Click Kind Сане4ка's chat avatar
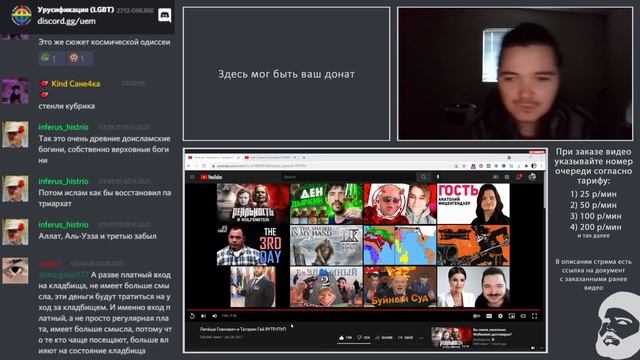The width and height of the screenshot is (640, 360). coord(15,91)
